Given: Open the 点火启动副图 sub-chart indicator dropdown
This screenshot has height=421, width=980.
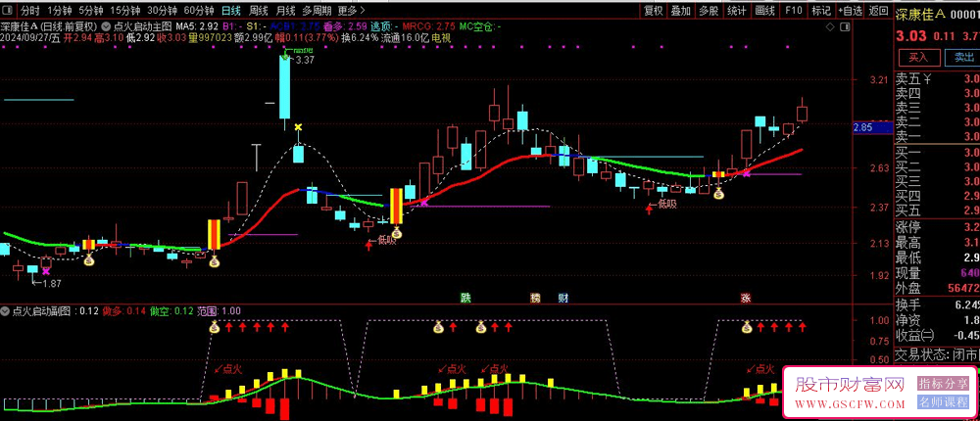Looking at the screenshot, I should point(6,310).
